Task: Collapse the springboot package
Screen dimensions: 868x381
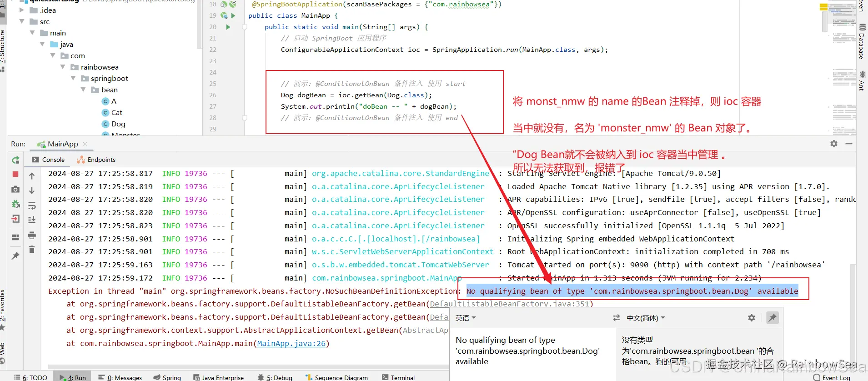Action: coord(73,78)
